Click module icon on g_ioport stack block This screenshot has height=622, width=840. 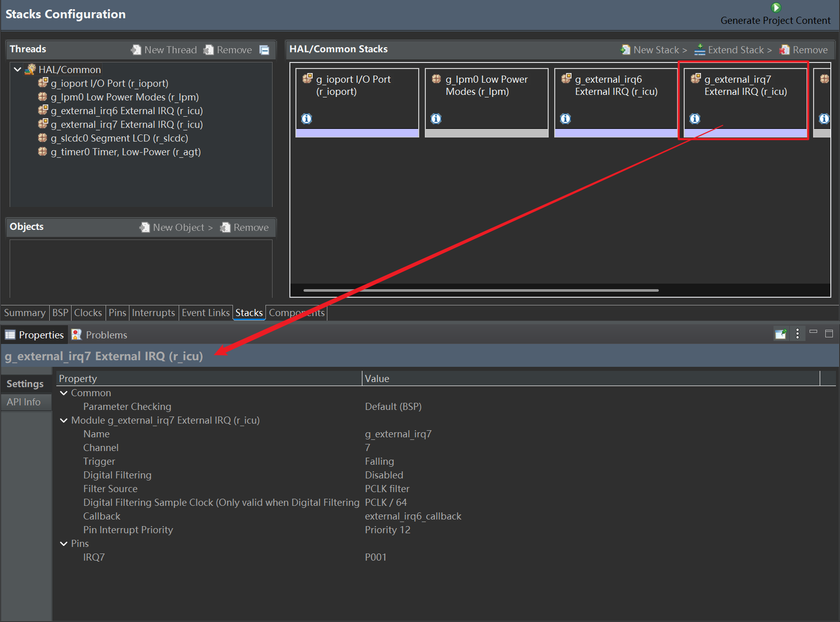308,78
